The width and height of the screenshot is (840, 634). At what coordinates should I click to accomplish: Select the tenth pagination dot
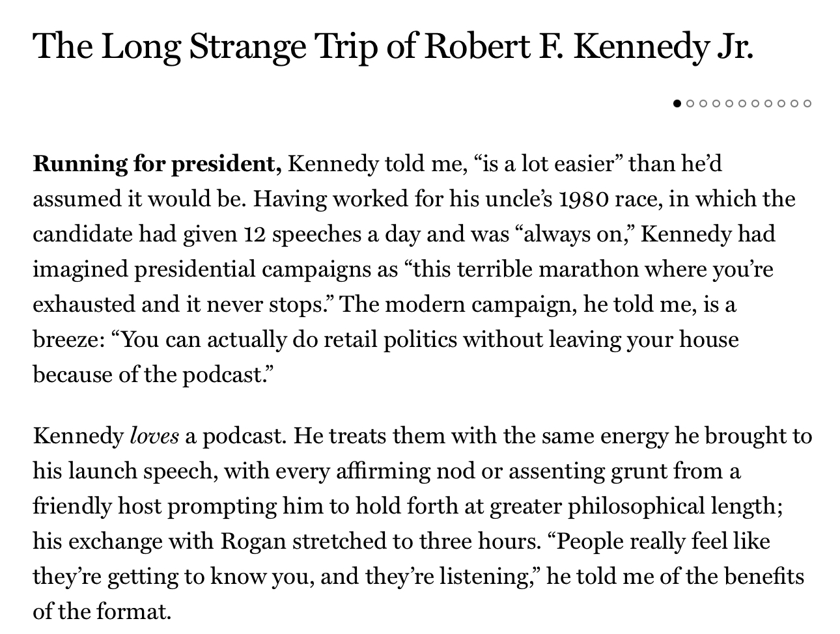click(x=794, y=103)
